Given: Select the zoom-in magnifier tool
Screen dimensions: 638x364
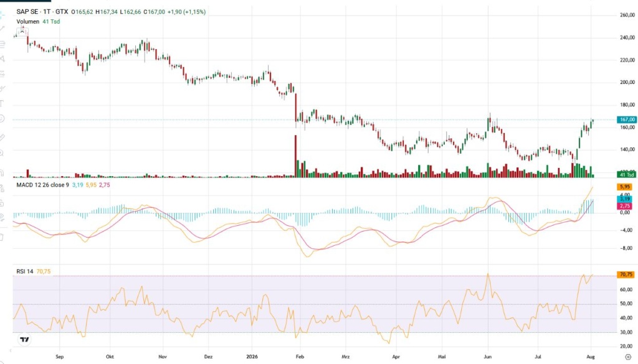Looking at the screenshot, I should [2, 152].
